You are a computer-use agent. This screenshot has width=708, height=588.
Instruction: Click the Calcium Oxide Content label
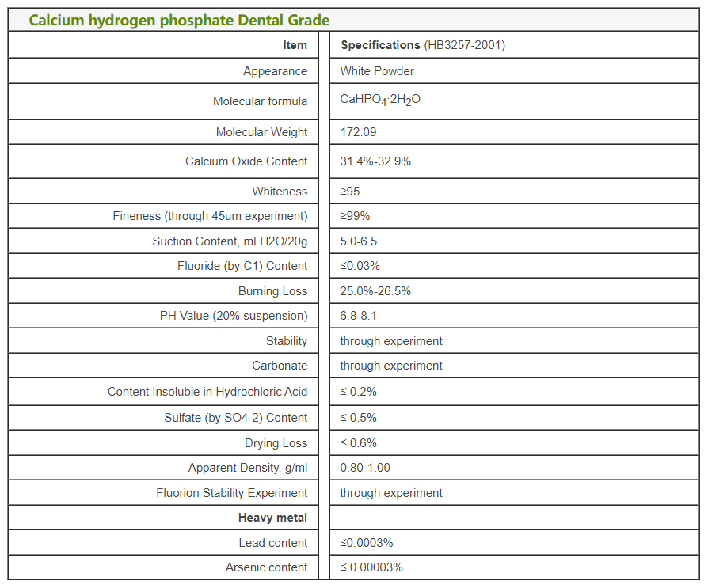(246, 161)
